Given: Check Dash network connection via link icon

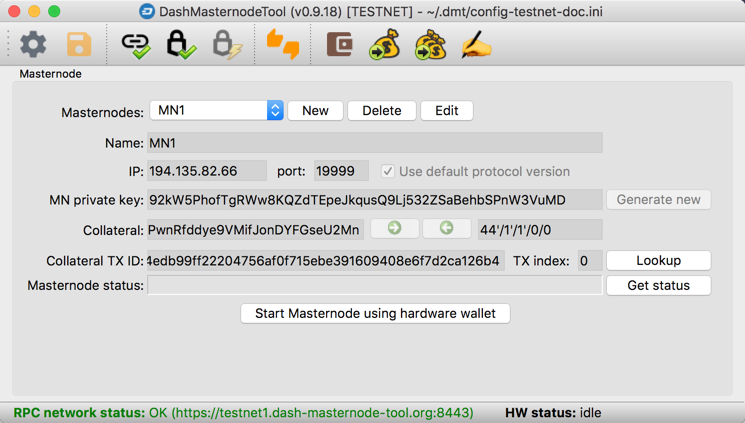Looking at the screenshot, I should tap(136, 46).
